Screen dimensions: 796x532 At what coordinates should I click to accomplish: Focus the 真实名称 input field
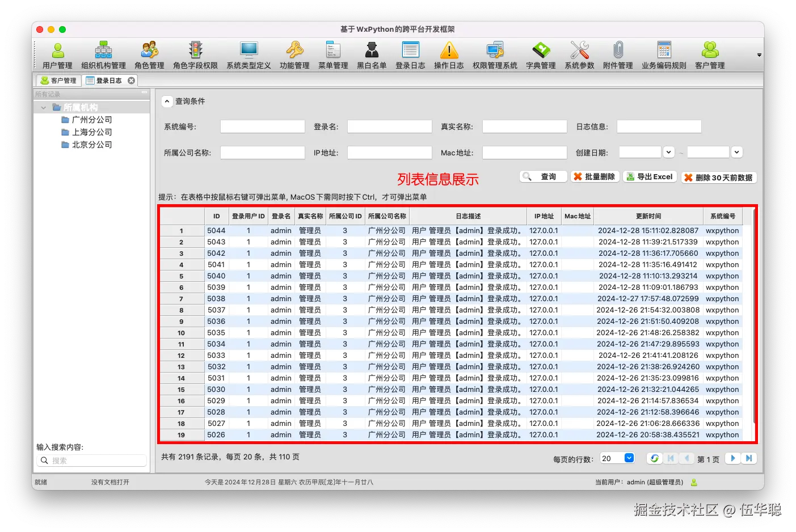(524, 126)
